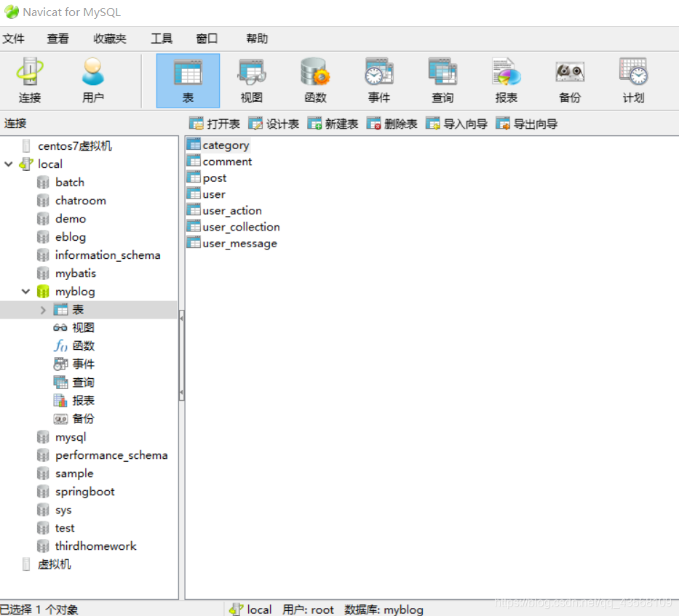Select centos7虚拟机 connection in tree
The height and width of the screenshot is (616, 679).
74,146
